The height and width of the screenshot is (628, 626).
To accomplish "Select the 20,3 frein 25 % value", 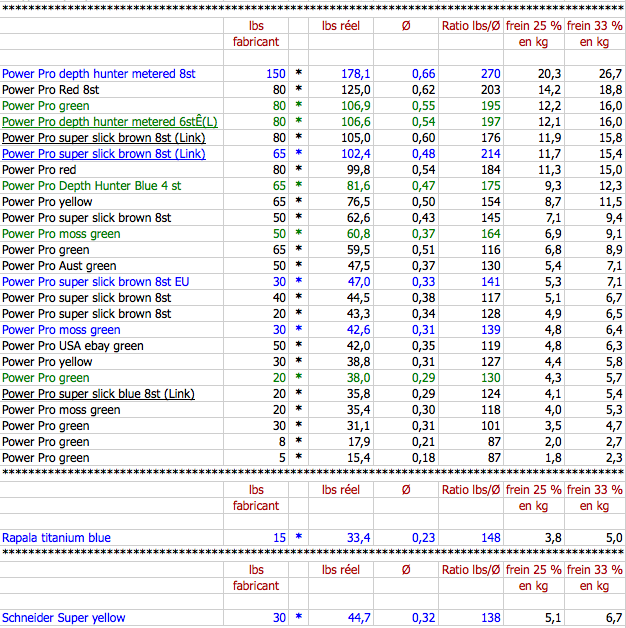I will 550,74.
